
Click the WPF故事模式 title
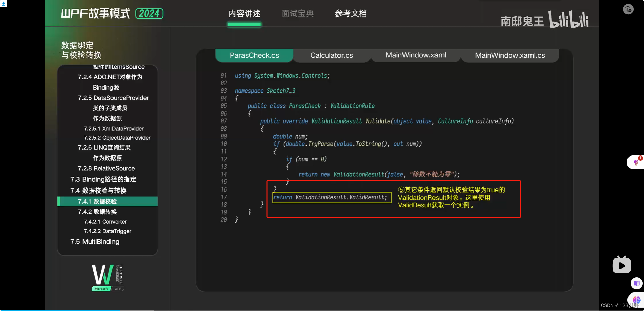coord(95,13)
